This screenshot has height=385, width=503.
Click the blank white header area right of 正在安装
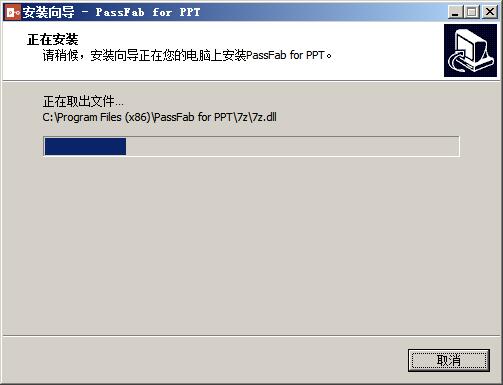(x=260, y=39)
